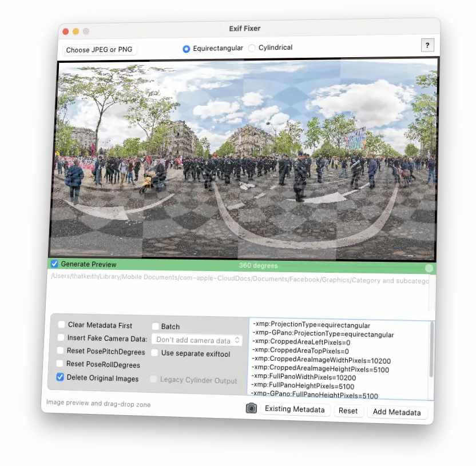The width and height of the screenshot is (476, 466).
Task: Click the 360 degrees slider handle
Action: coord(429,268)
